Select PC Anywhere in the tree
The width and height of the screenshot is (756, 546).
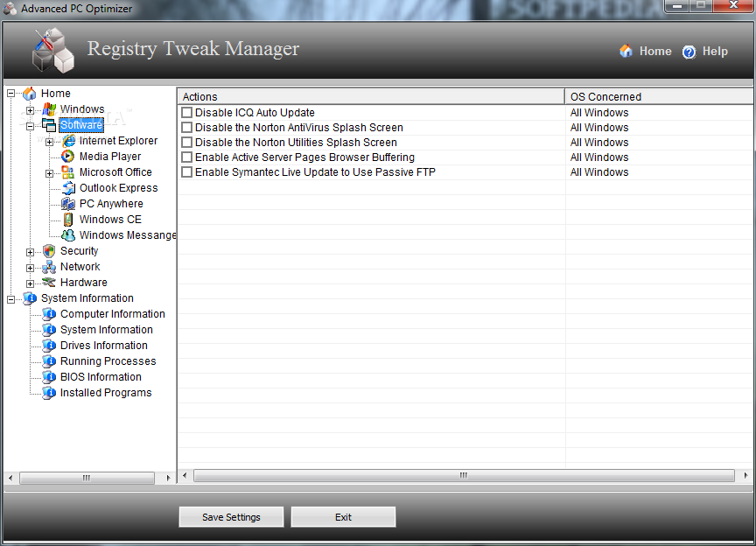pos(111,204)
